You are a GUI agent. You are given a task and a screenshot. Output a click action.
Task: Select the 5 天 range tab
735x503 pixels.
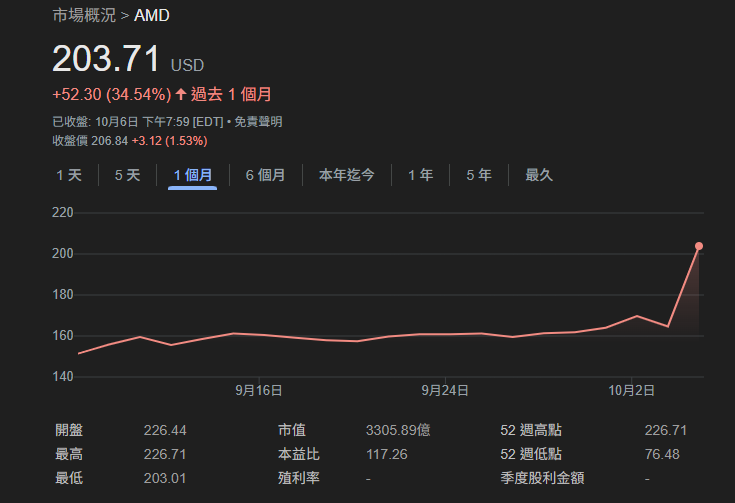point(127,175)
